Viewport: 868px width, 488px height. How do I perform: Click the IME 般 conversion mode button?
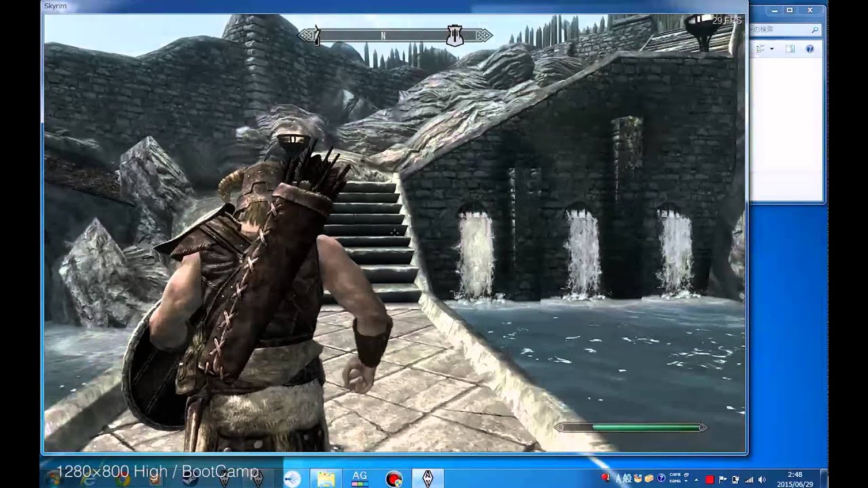point(627,478)
